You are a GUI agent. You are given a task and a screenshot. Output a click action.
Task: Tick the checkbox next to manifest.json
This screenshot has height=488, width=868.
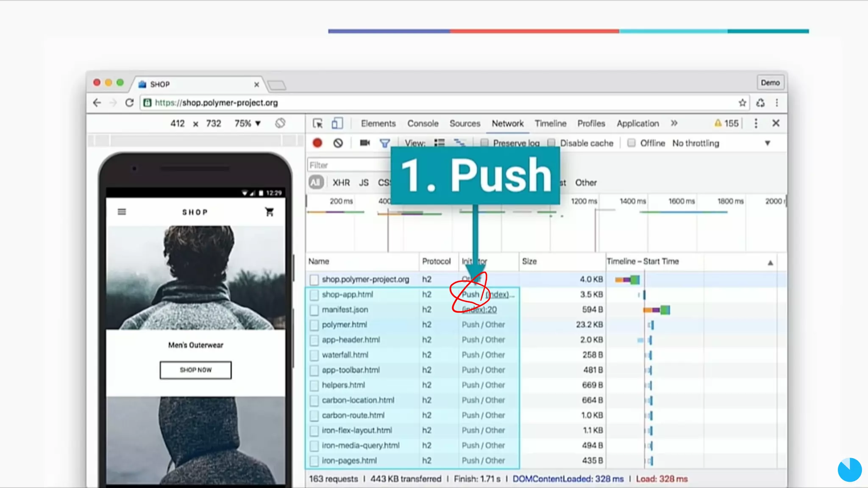click(314, 310)
